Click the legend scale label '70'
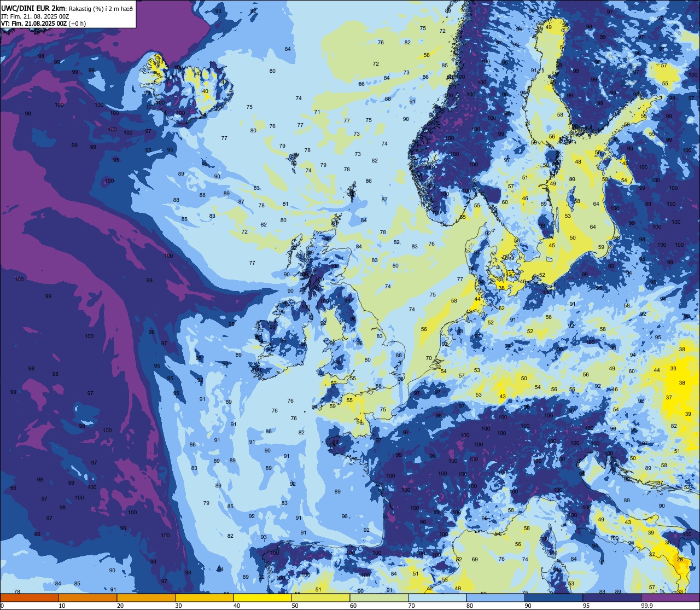 411,606
